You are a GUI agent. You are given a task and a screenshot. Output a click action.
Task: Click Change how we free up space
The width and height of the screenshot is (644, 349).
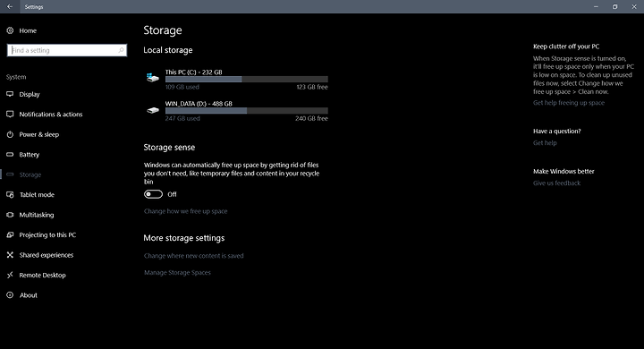(x=186, y=211)
